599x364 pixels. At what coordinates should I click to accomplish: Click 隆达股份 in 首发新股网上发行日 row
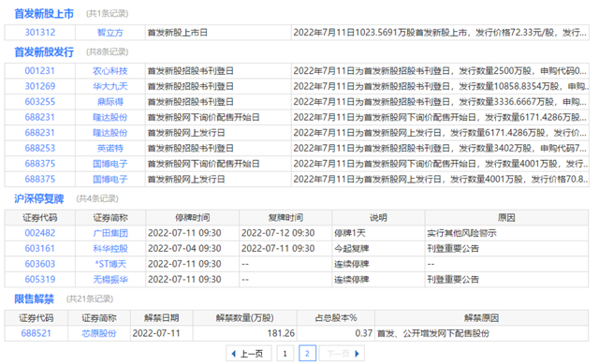click(x=110, y=133)
